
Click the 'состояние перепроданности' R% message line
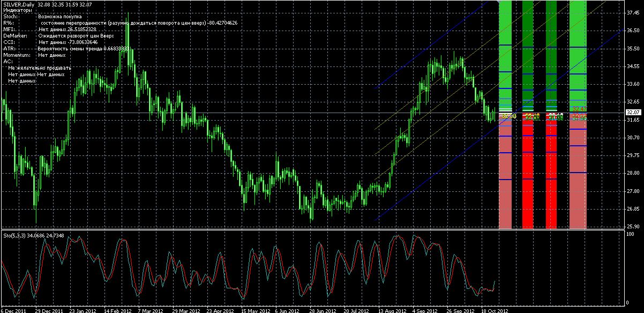138,23
